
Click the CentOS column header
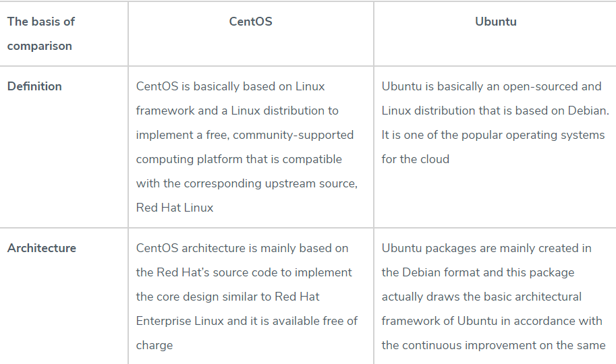250,22
